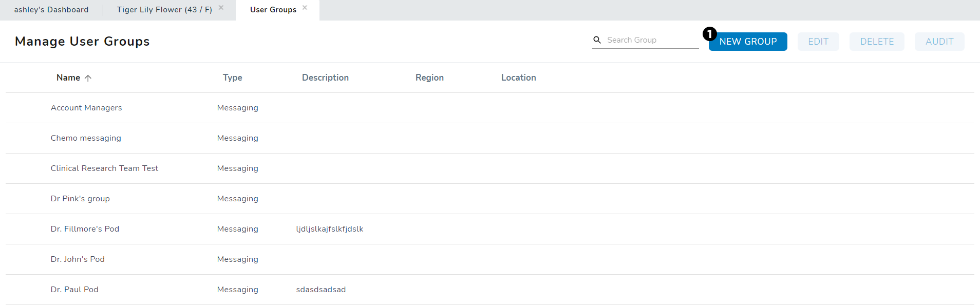Select the Account Managers group row
Screen dimensions: 980x305
pos(86,108)
